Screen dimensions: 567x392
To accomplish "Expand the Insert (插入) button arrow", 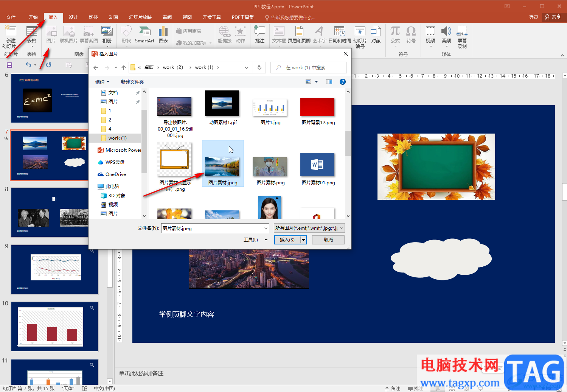I will point(303,240).
